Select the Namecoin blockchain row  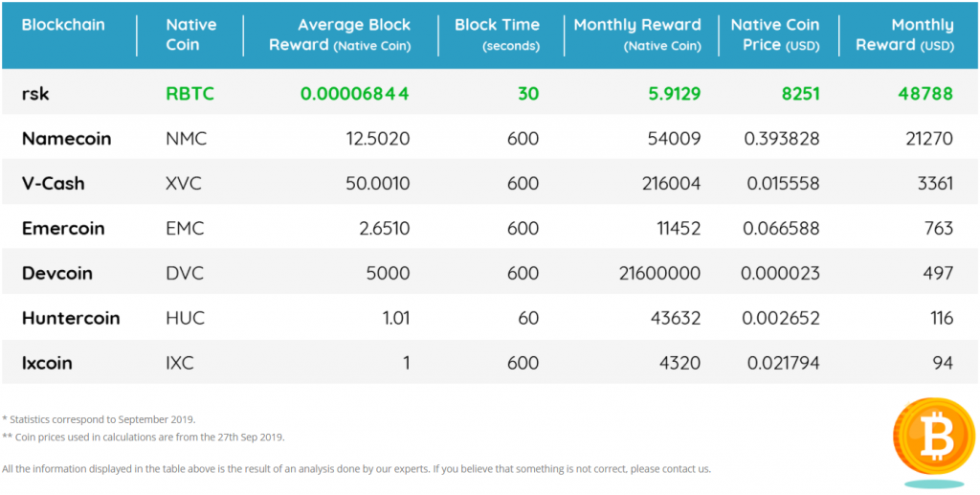coord(66,139)
